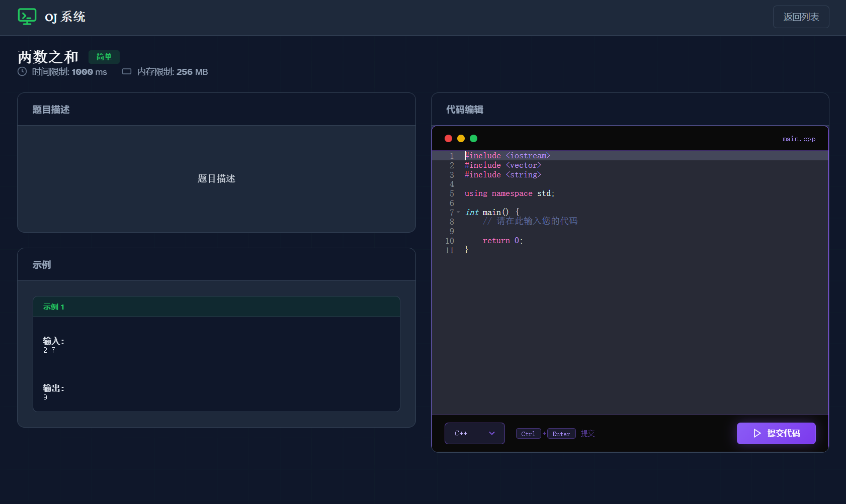Screen dimensions: 846x504
Task: Click the sample input value 2 7
Action: pyautogui.click(x=49, y=350)
